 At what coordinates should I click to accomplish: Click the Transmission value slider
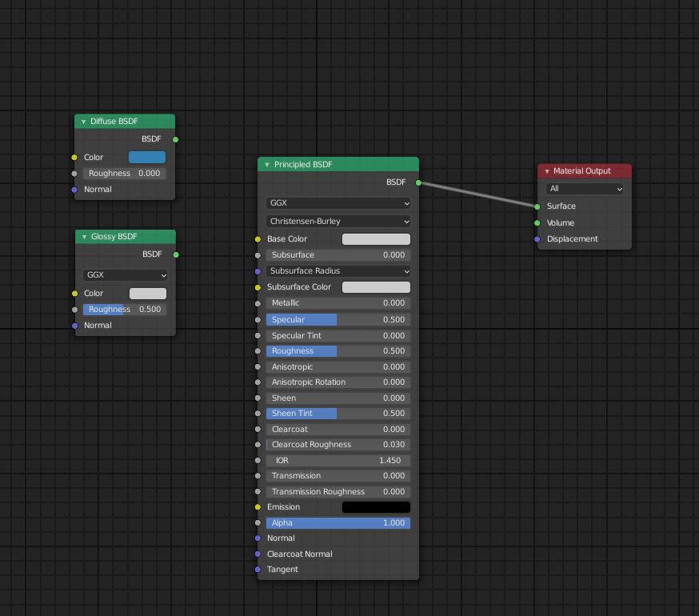coord(338,476)
